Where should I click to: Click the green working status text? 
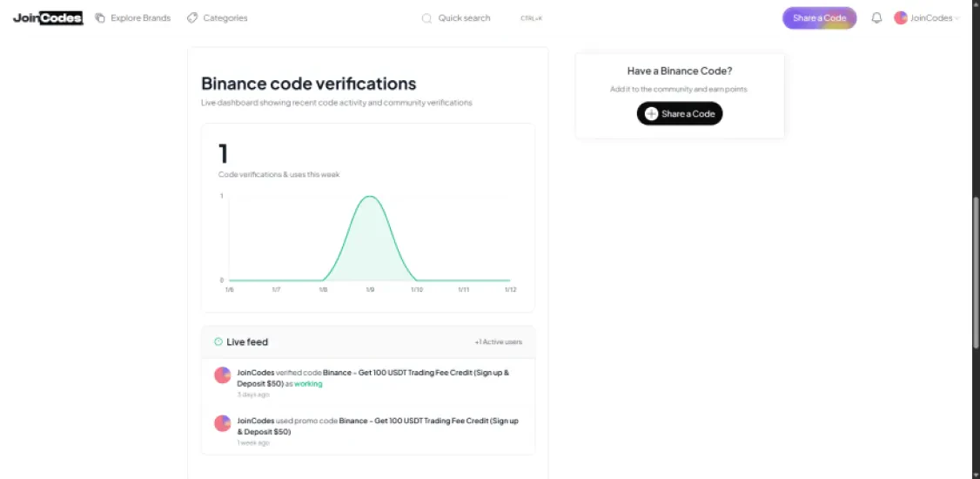click(308, 384)
